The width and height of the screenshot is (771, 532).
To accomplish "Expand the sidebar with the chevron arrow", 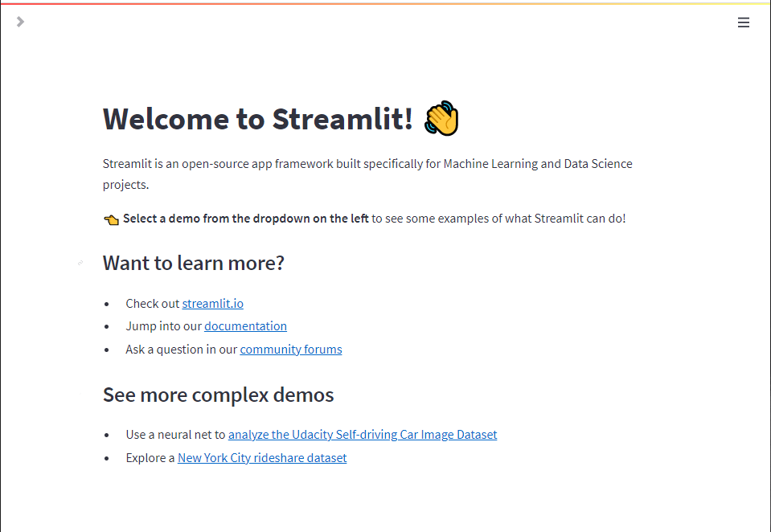I will click(x=20, y=22).
